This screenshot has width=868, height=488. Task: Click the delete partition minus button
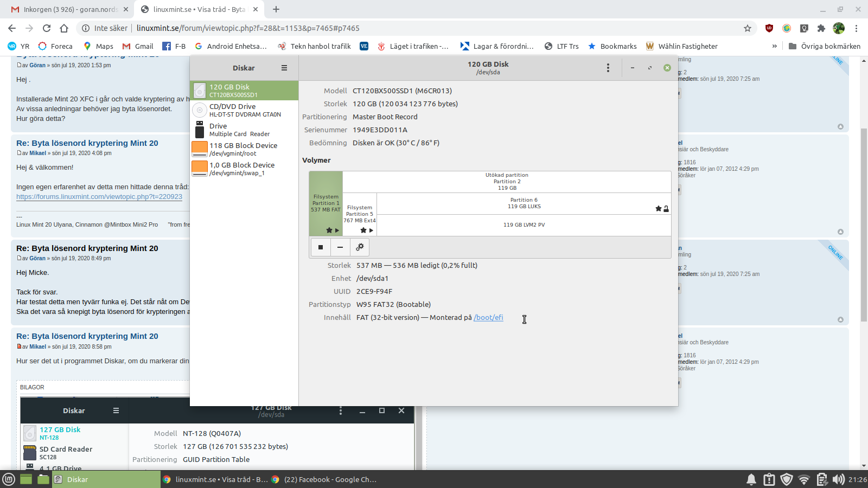(340, 247)
